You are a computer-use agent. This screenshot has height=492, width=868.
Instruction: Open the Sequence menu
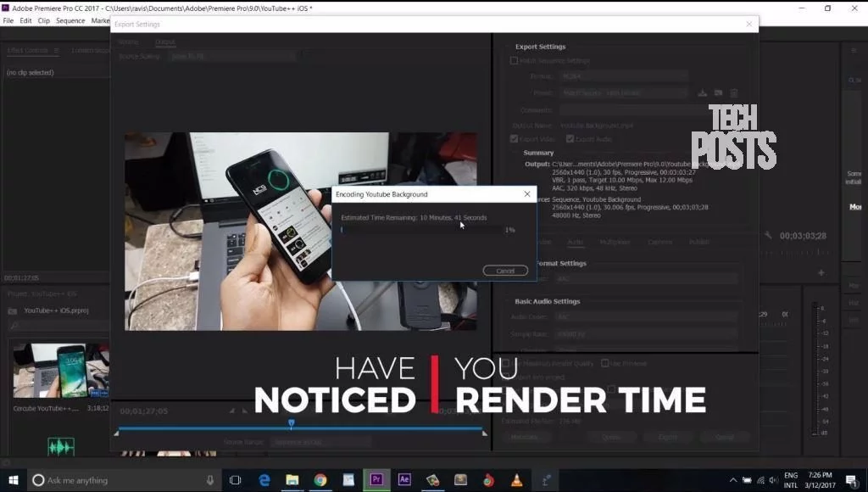point(70,20)
